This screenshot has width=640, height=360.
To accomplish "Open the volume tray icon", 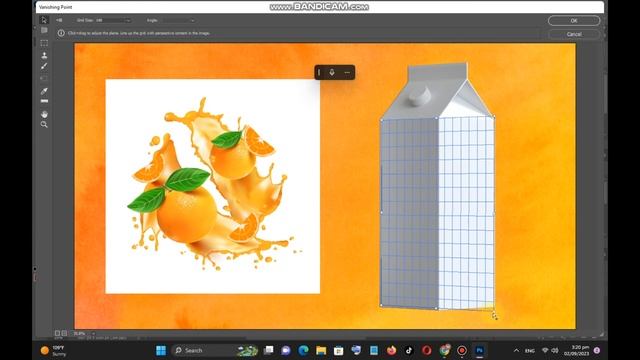I will click(x=555, y=350).
